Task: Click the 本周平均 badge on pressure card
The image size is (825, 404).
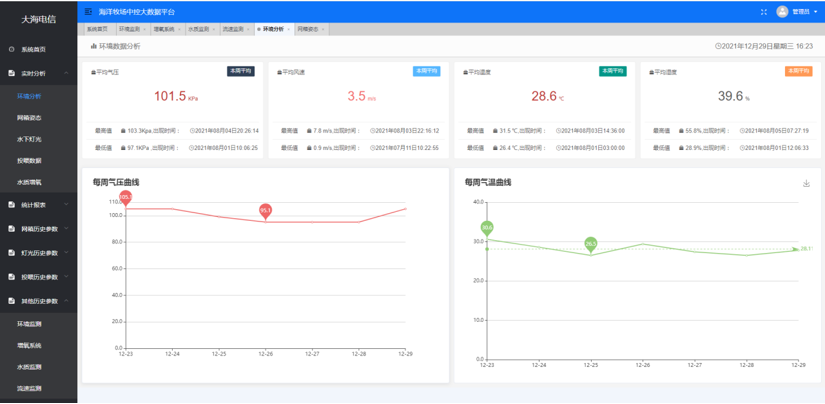Action: (x=241, y=71)
